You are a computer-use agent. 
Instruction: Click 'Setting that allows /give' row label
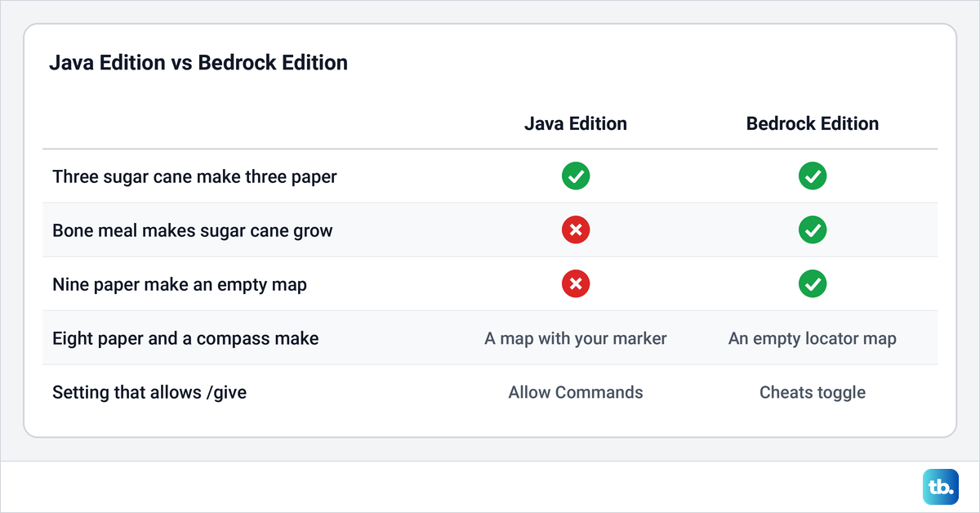(x=149, y=392)
